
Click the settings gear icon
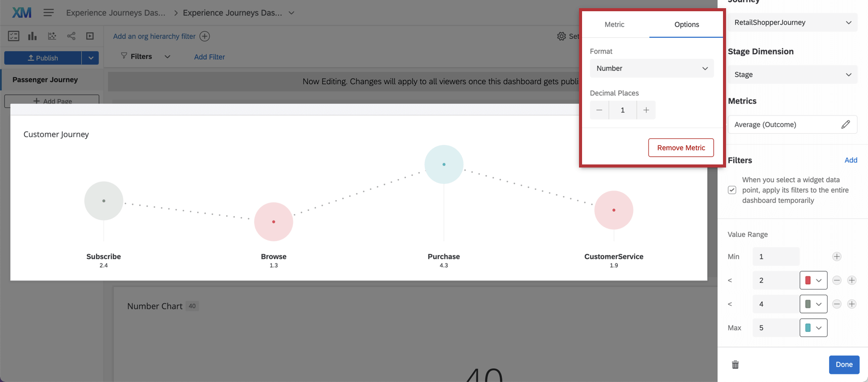point(562,36)
